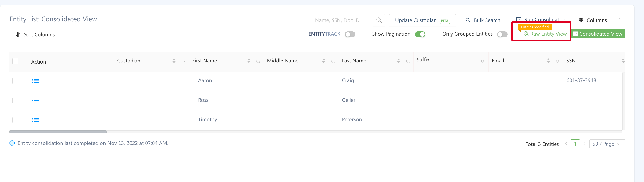Check the select-all header checkbox
Screen dimensions: 644x182
click(x=15, y=61)
